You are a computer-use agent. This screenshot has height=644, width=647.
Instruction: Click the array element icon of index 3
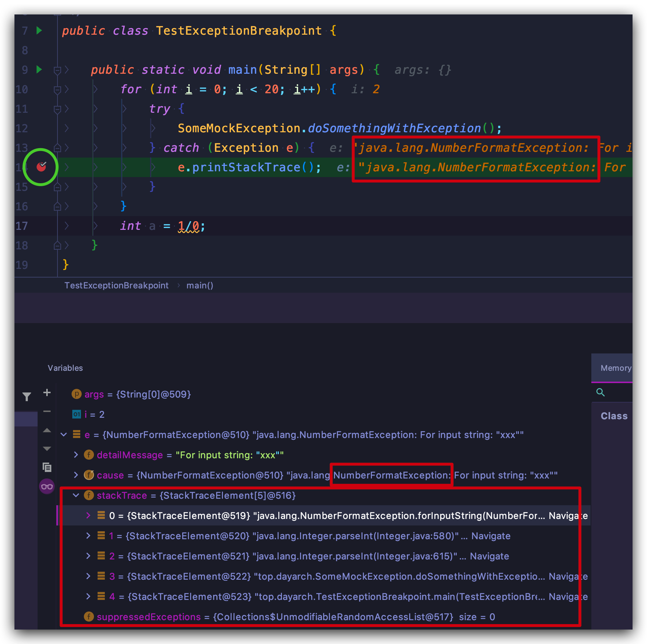click(x=101, y=576)
